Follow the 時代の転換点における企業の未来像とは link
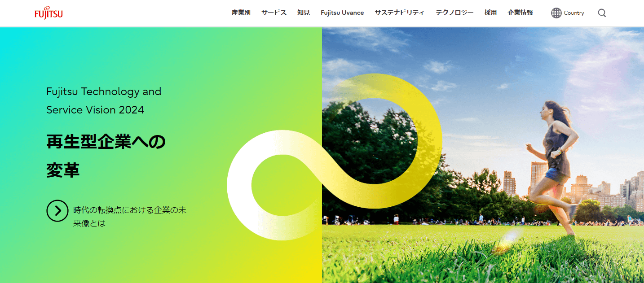This screenshot has height=283, width=644. 130,216
